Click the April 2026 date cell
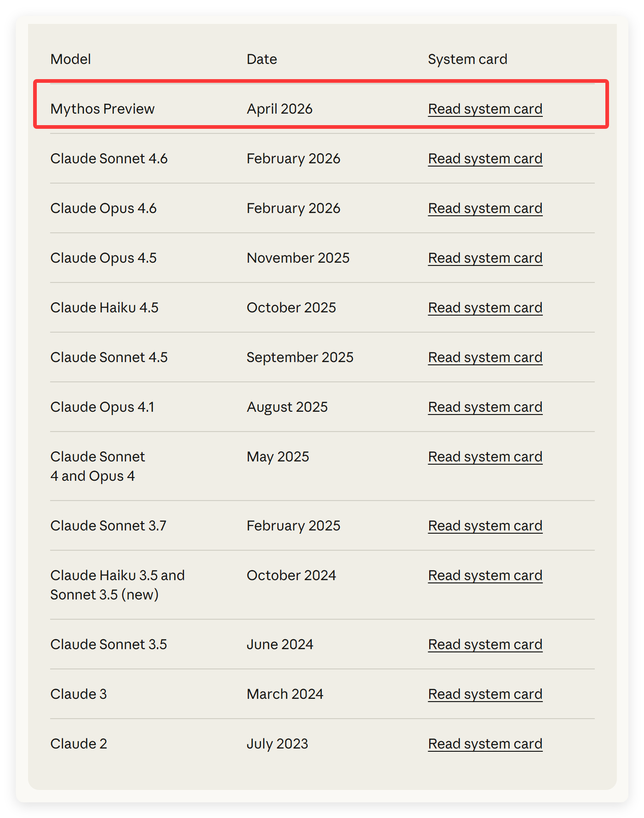 279,109
